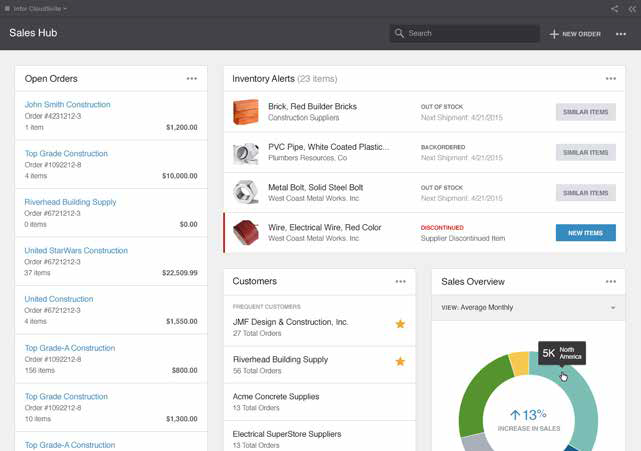Open United Construction order
This screenshot has width=641, height=451.
[x=59, y=299]
